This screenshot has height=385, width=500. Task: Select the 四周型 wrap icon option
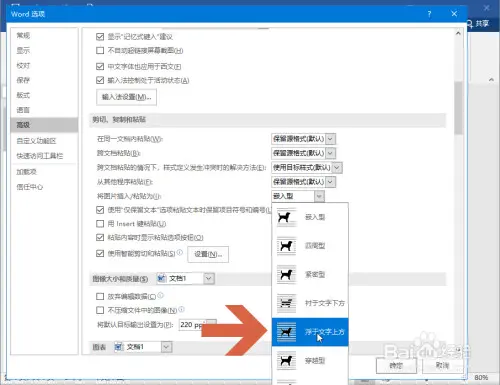pyautogui.click(x=286, y=246)
